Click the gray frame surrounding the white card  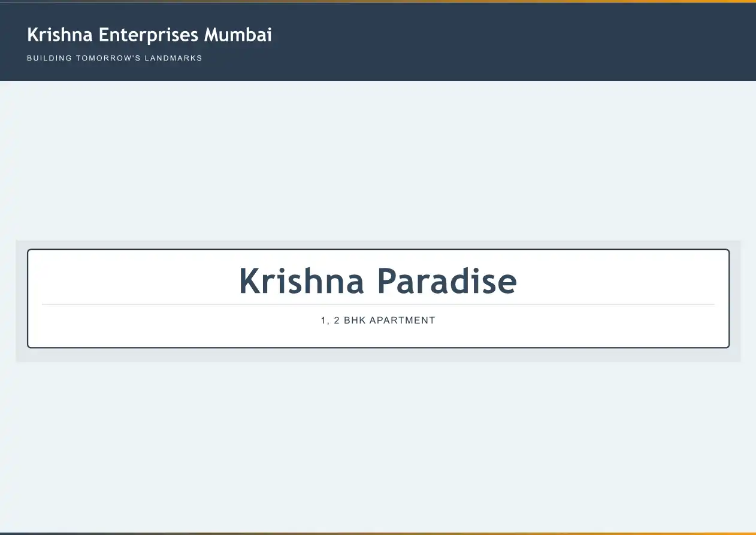[377, 355]
